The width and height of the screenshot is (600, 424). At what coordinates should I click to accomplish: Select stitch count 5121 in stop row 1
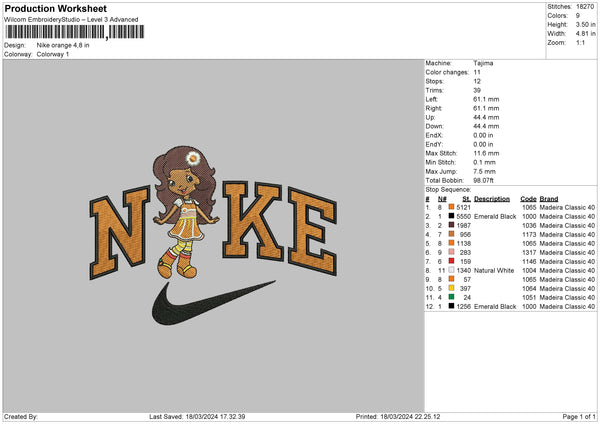click(463, 207)
